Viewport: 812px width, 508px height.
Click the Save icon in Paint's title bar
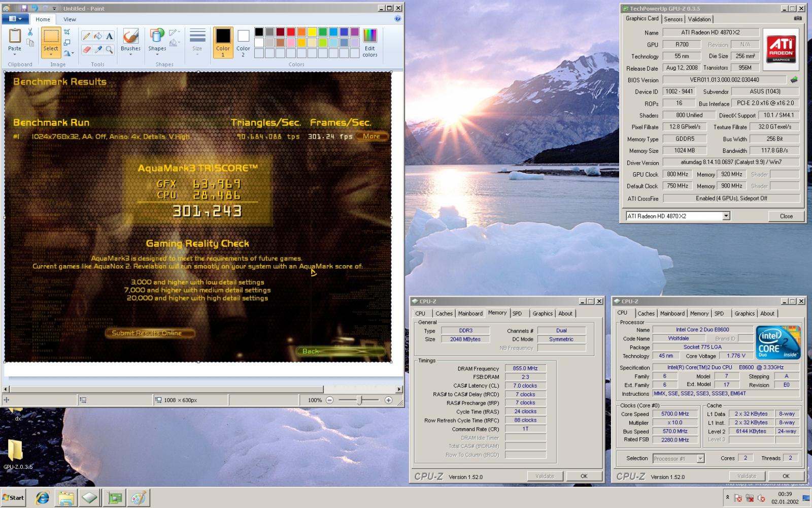click(x=24, y=8)
